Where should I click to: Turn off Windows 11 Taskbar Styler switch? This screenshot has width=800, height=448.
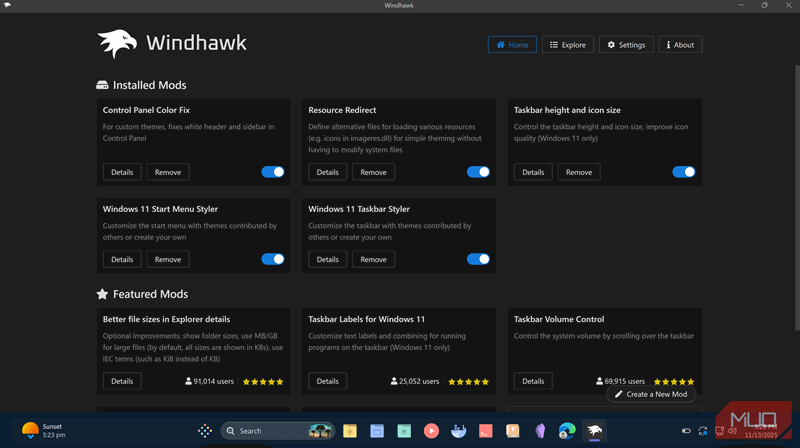[x=478, y=259]
